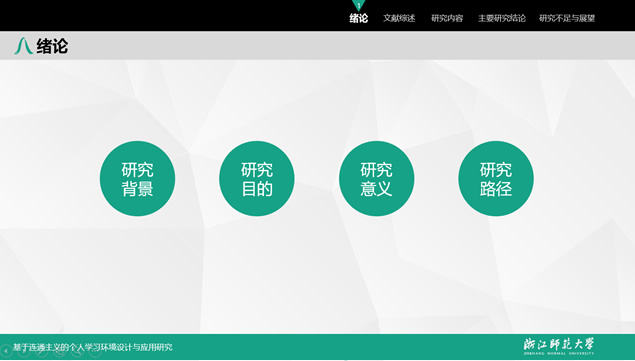Open the 研究意义 circle button
635x361 pixels.
coord(377,179)
